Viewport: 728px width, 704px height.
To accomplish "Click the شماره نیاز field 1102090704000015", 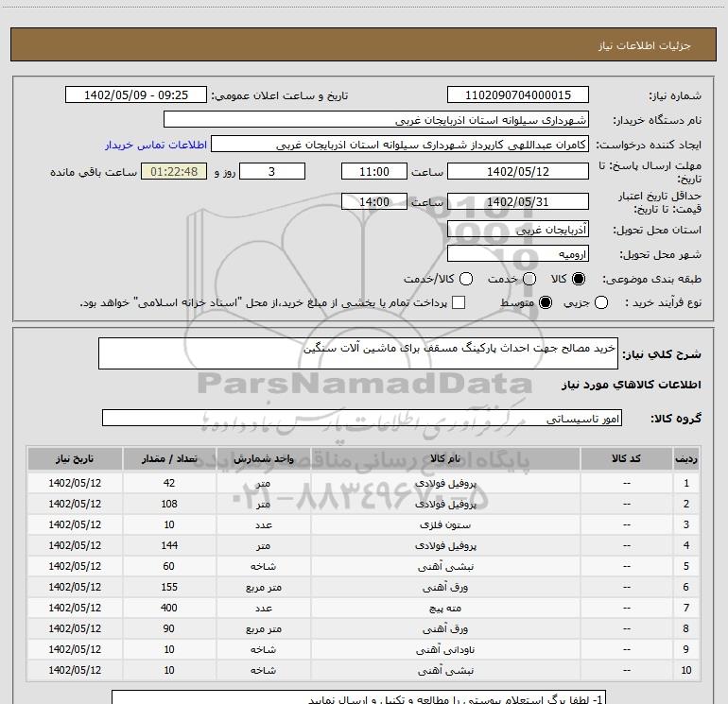I will coord(518,95).
